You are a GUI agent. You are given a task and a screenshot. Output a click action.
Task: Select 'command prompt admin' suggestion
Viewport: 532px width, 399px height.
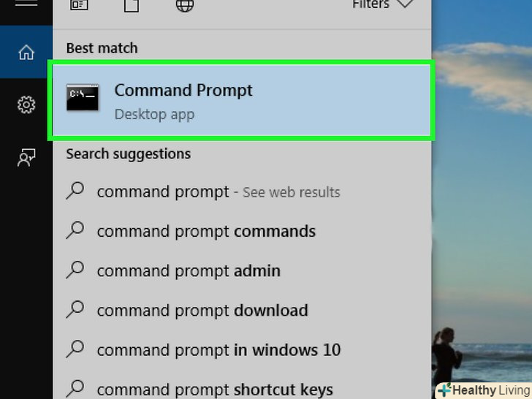coord(242,270)
